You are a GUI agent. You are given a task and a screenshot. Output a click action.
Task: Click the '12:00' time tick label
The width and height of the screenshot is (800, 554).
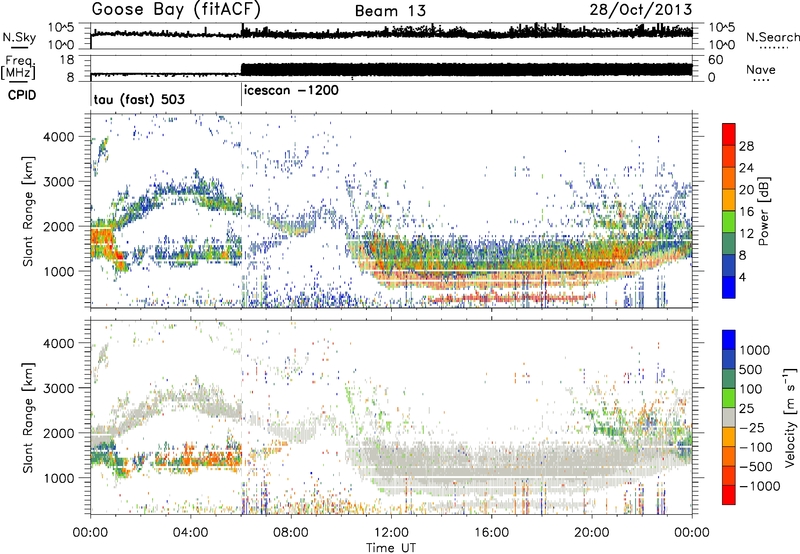click(391, 533)
